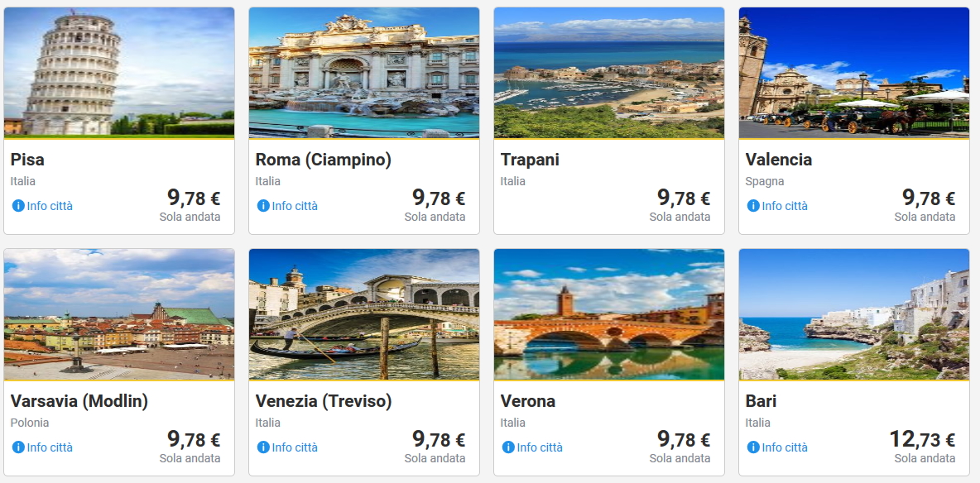Select the Trevi Fountain photo for Roma
This screenshot has height=483, width=980.
364,72
